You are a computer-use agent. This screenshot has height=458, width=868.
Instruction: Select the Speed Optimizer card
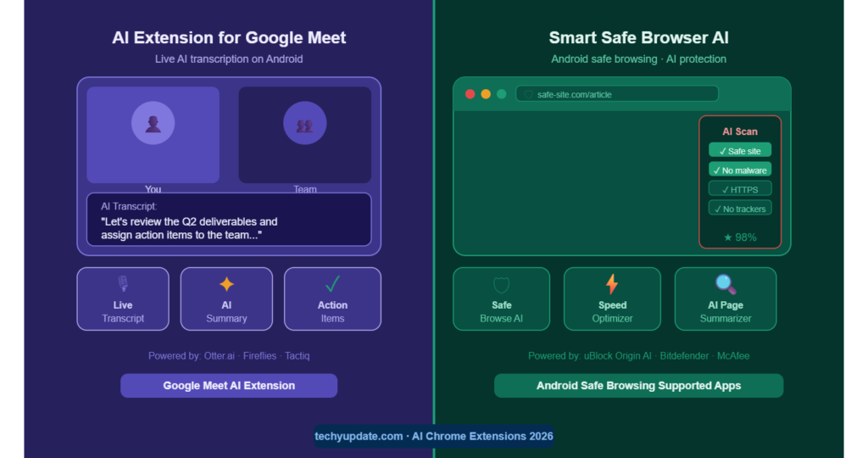click(x=612, y=299)
